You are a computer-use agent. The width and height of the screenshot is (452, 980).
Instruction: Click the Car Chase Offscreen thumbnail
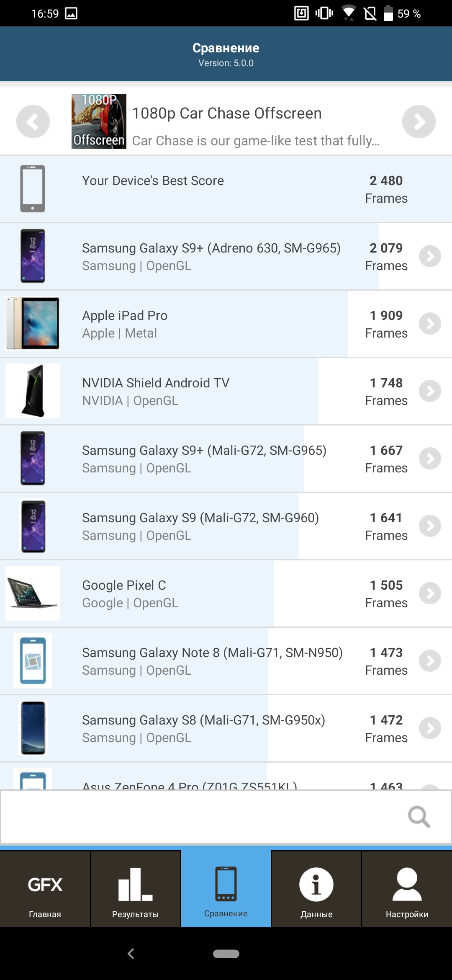click(x=99, y=121)
